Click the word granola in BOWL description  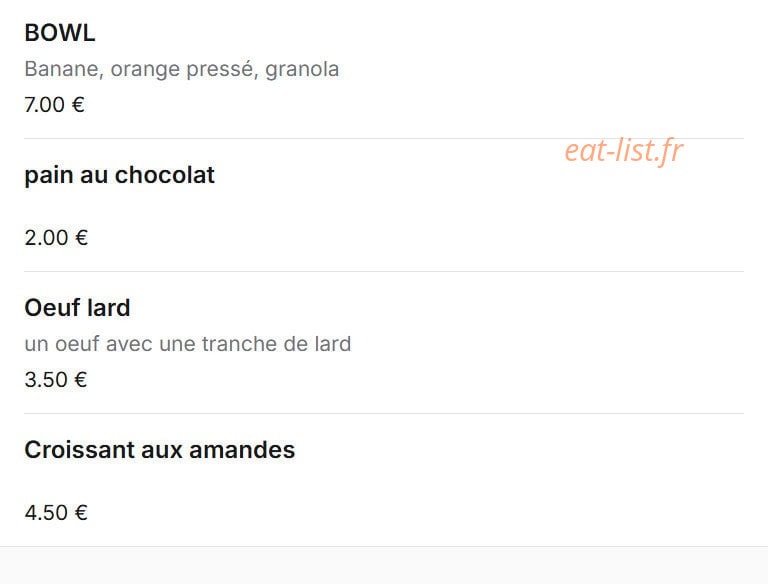pos(302,70)
